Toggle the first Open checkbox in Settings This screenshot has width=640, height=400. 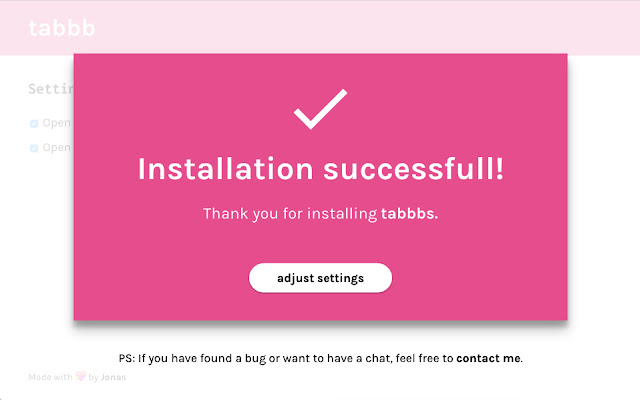coord(34,124)
